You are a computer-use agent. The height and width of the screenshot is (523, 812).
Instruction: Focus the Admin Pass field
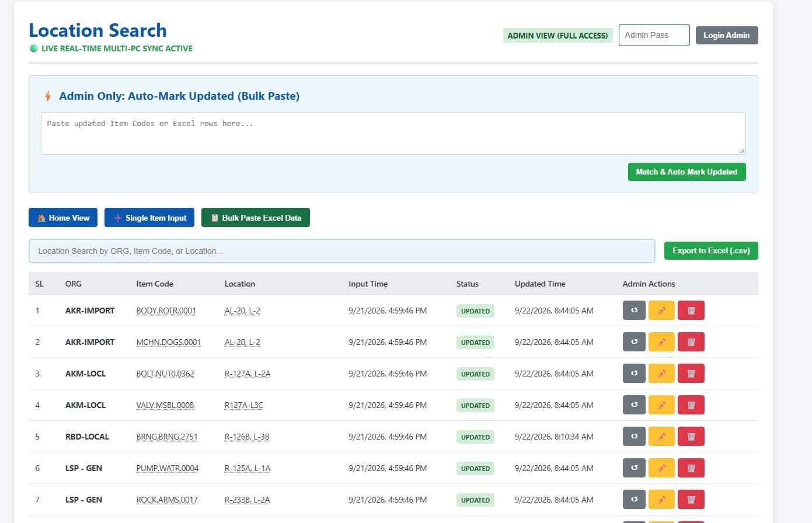coord(654,35)
